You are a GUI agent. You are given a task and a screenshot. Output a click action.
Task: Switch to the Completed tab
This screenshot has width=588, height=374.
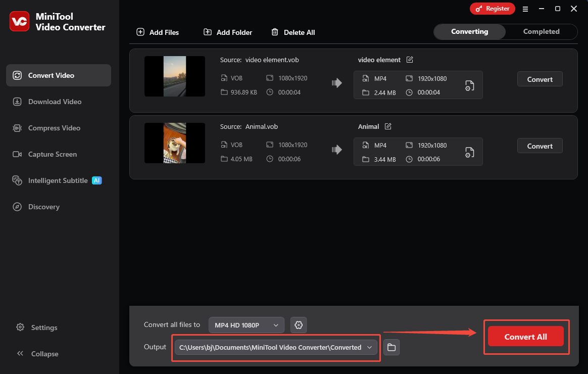pos(541,31)
